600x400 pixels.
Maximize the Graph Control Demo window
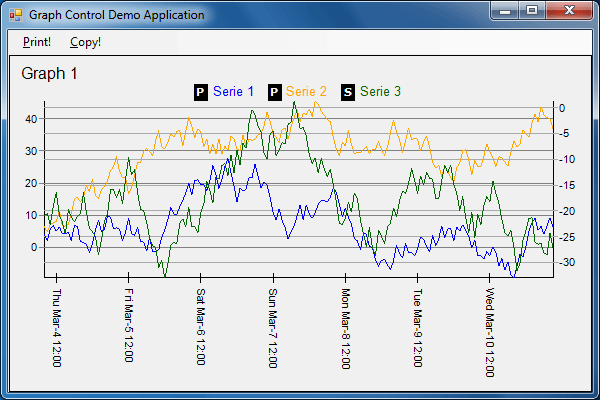[x=532, y=11]
